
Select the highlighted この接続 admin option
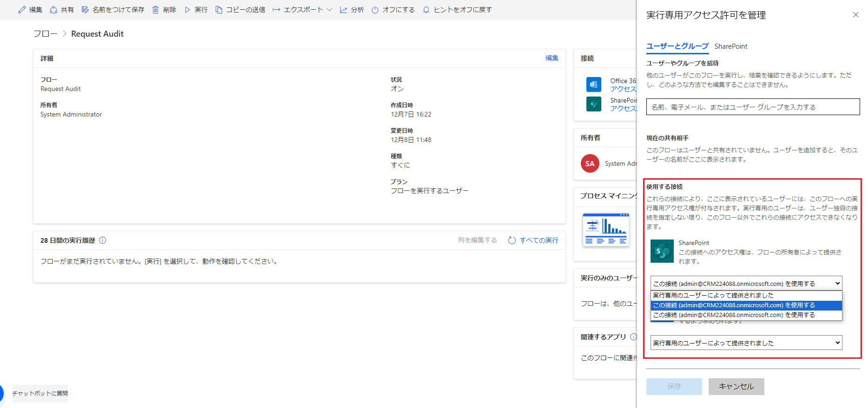tap(746, 305)
